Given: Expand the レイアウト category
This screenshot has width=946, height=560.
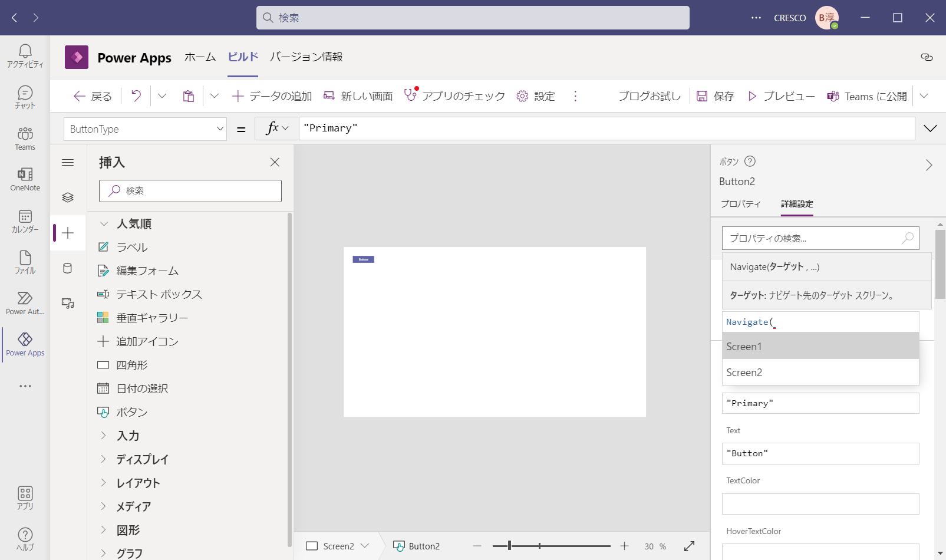Looking at the screenshot, I should pos(104,483).
